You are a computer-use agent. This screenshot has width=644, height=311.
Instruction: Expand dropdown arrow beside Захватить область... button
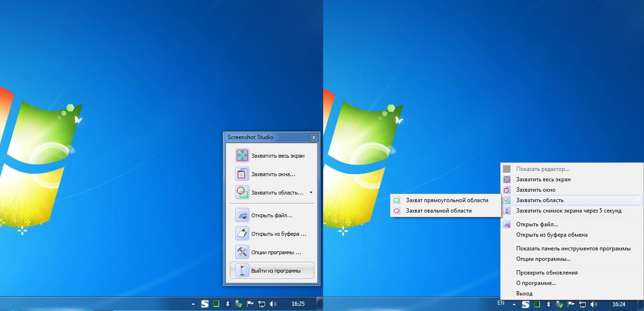[311, 193]
